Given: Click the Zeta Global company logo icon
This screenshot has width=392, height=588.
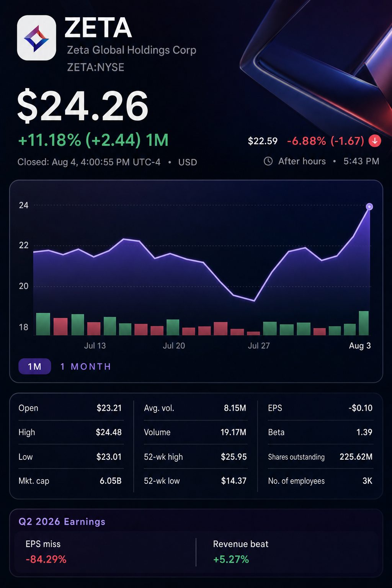Looking at the screenshot, I should click(x=37, y=38).
